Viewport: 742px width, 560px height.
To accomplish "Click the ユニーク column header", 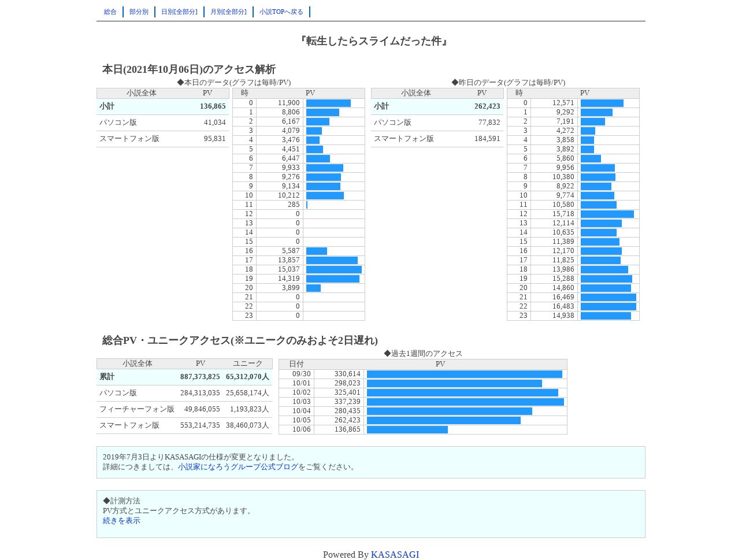I will click(x=247, y=364).
